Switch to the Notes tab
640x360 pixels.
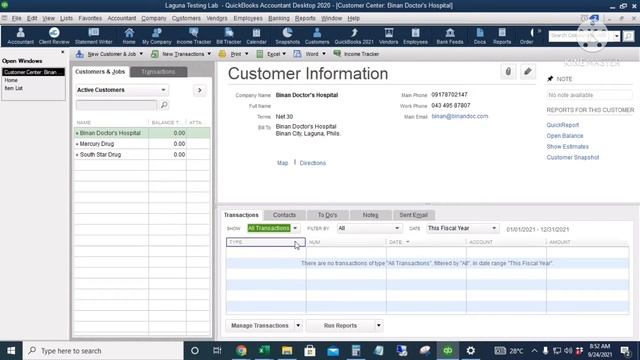click(x=371, y=215)
